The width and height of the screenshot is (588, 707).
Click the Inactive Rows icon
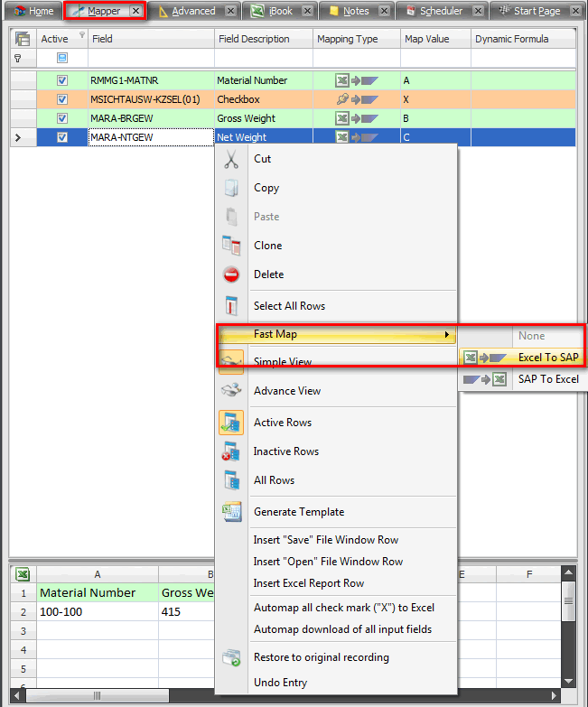pyautogui.click(x=231, y=451)
